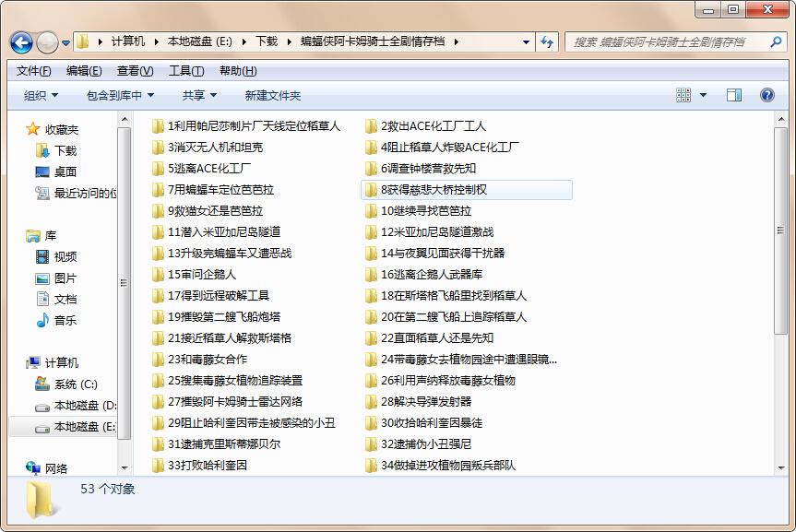Viewport: 796px width, 532px height.
Task: Select folder 23和毒藤女合作
Action: [199, 360]
